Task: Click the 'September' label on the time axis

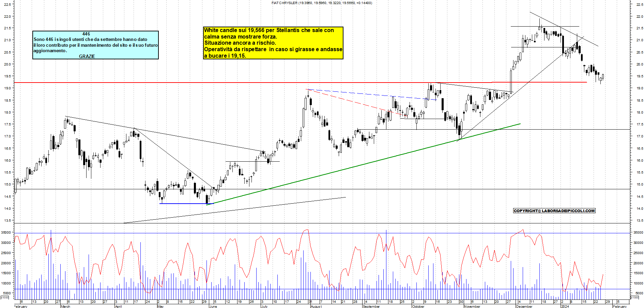Action: click(371, 306)
